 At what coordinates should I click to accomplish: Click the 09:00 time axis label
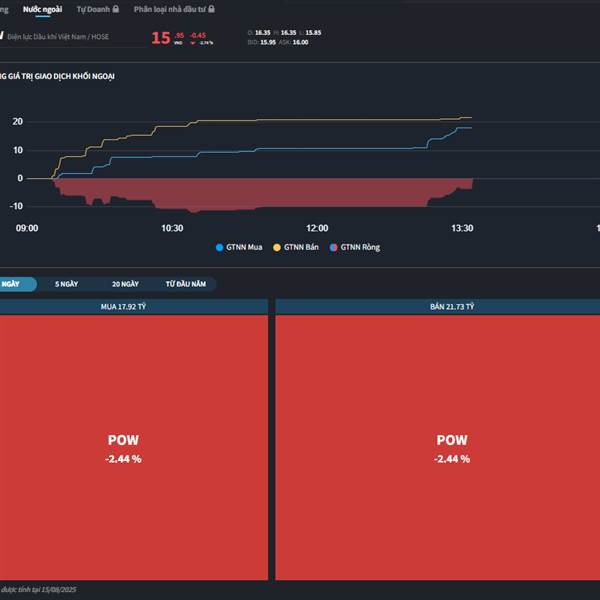(x=27, y=228)
